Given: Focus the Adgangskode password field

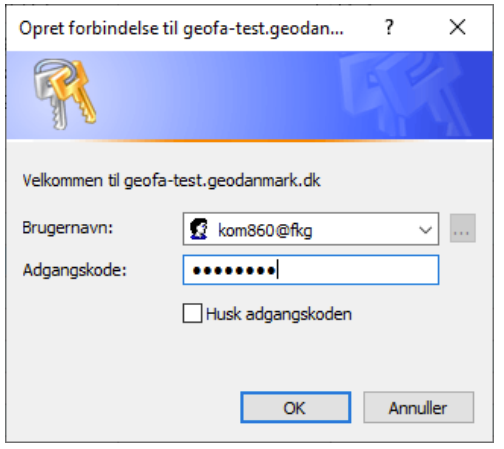Looking at the screenshot, I should 311,270.
